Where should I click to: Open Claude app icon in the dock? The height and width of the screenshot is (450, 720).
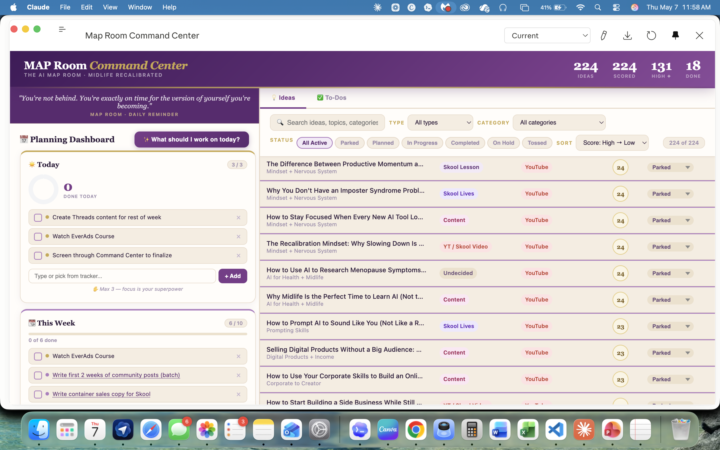point(584,430)
